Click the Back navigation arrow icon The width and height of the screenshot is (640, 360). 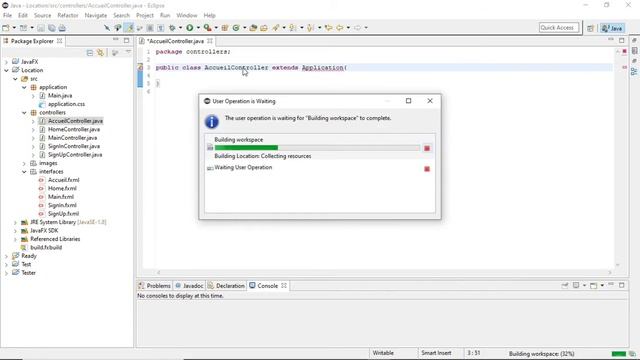click(x=340, y=28)
